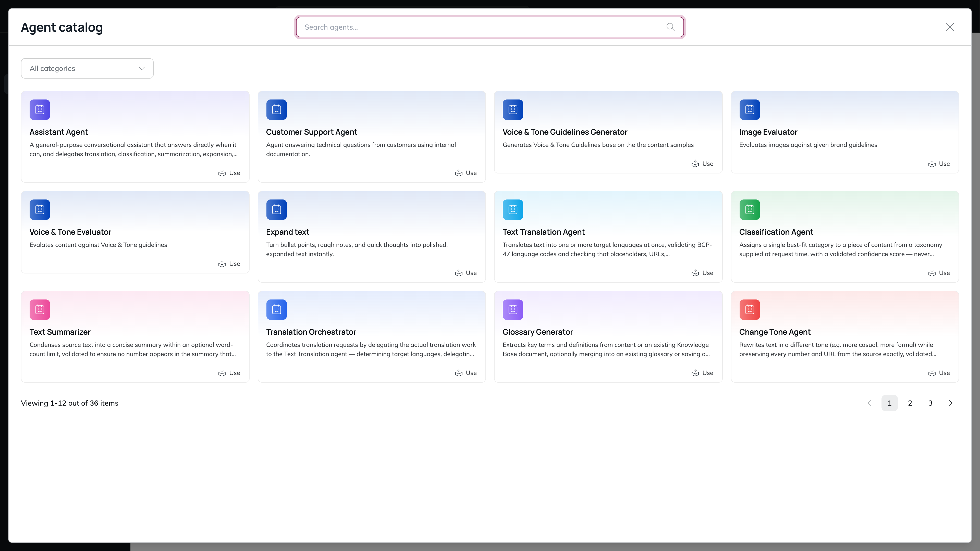This screenshot has width=980, height=551.
Task: Click the previous page left chevron
Action: 869,403
